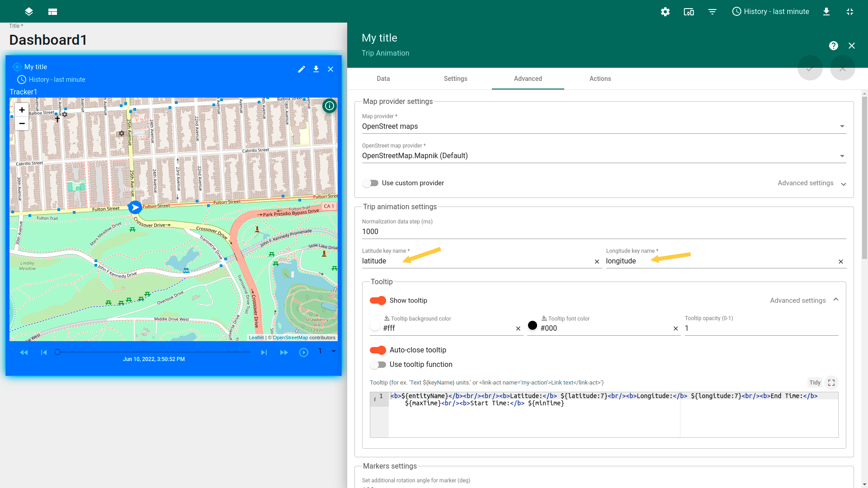The image size is (868, 488).
Task: Click the trip timeline slider handle
Action: [57, 352]
